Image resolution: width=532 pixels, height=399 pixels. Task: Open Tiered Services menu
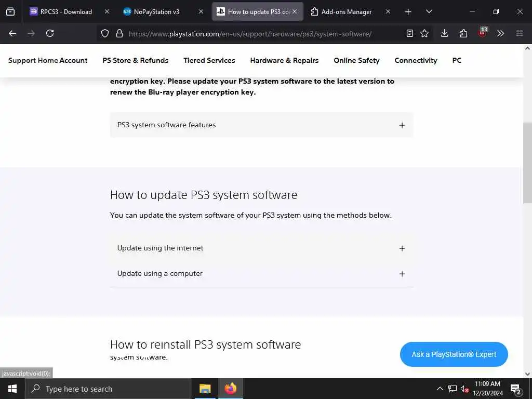(209, 60)
